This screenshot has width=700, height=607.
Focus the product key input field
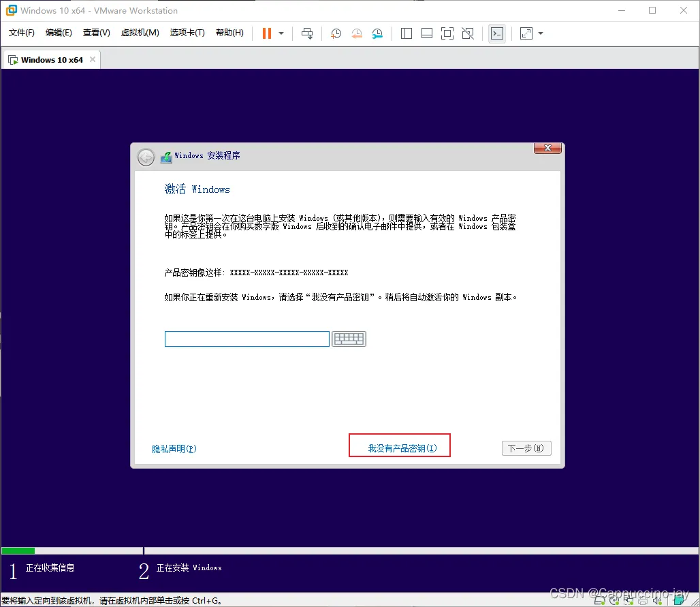247,339
